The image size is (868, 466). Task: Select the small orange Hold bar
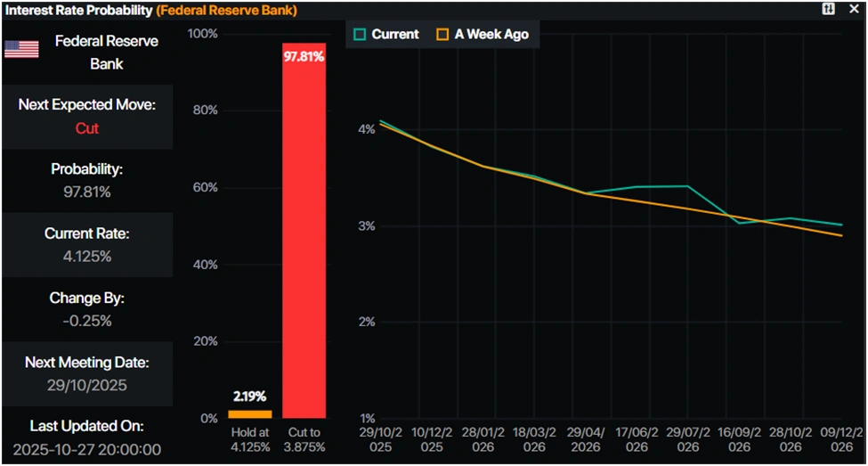coord(249,413)
